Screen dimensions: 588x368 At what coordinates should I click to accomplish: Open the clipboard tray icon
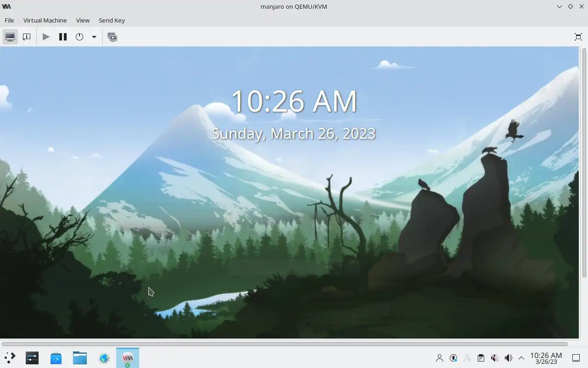point(481,358)
